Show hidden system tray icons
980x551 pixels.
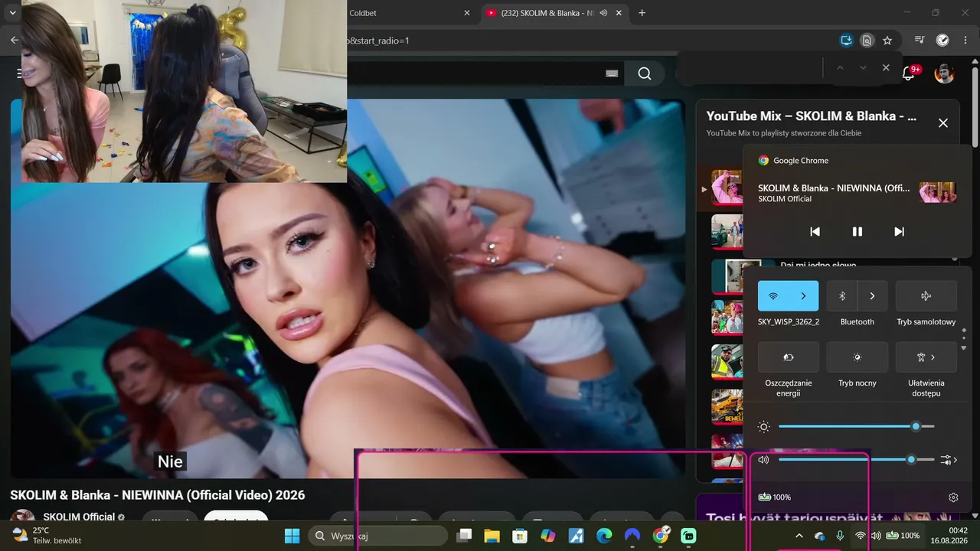(799, 536)
